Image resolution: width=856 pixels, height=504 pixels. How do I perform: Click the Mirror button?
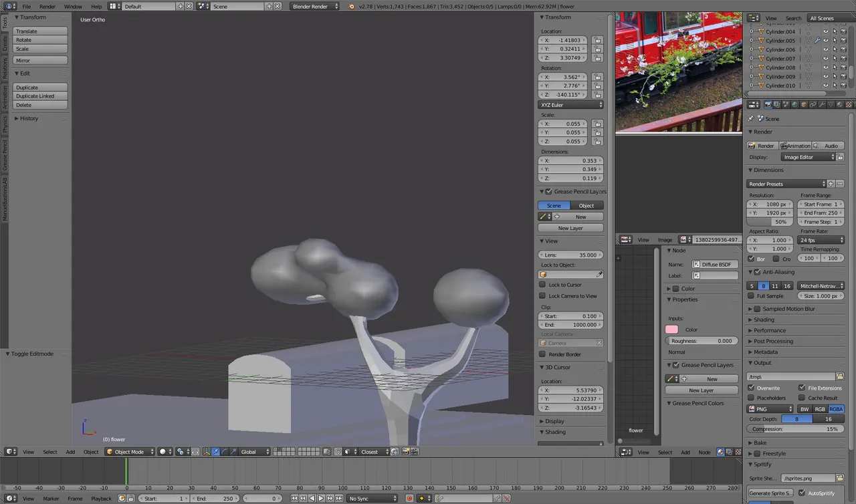coord(40,60)
